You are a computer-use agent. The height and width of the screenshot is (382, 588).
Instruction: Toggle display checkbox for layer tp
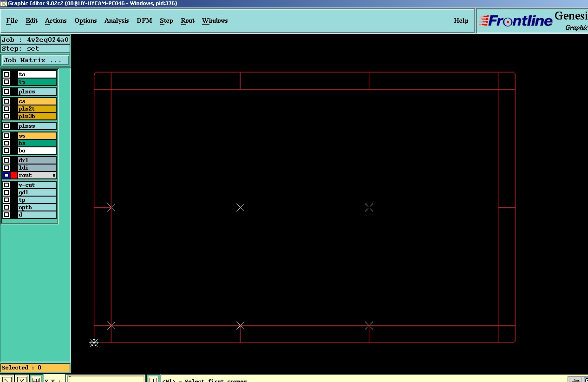click(7, 200)
